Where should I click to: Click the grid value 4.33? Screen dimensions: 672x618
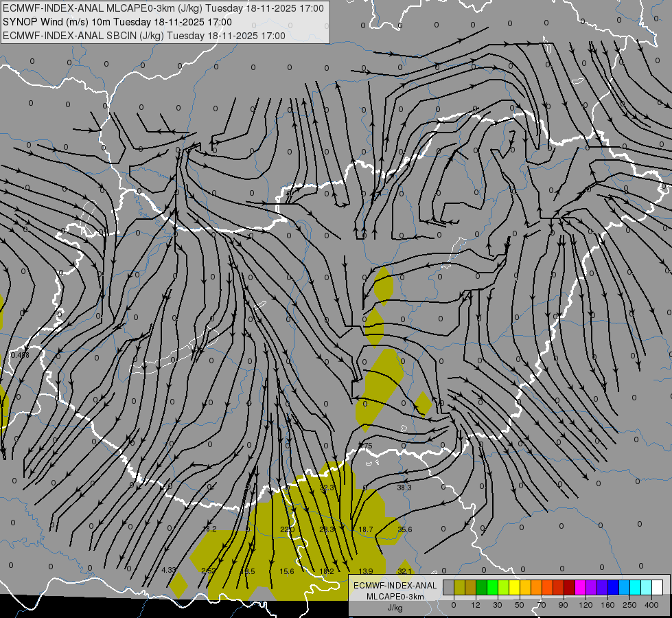click(x=169, y=571)
